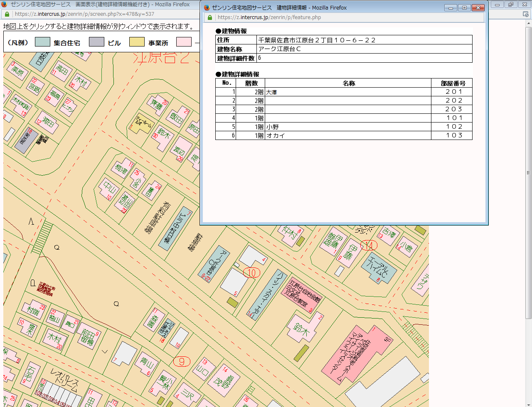Click the popup-blocked icon in the address bar
The image size is (532, 407).
coord(526,14)
